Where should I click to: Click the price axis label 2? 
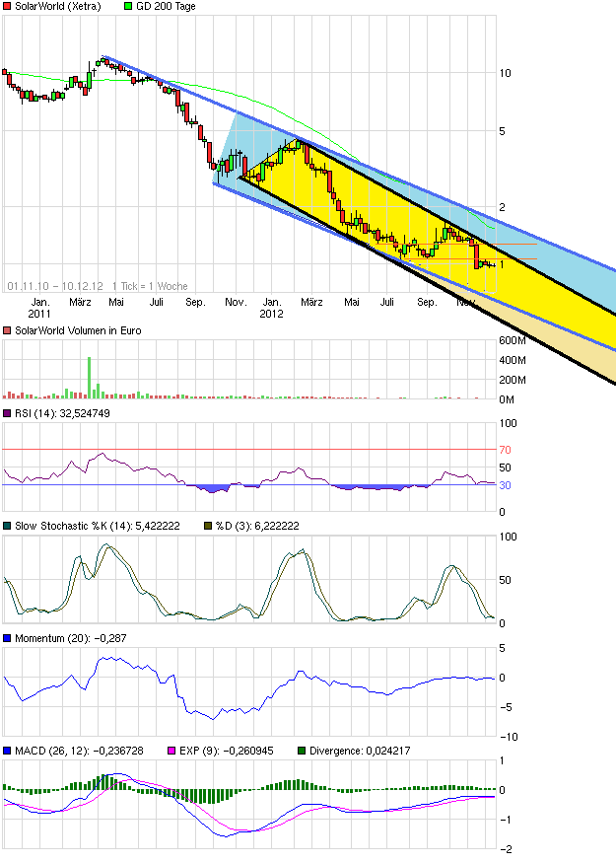pos(502,207)
